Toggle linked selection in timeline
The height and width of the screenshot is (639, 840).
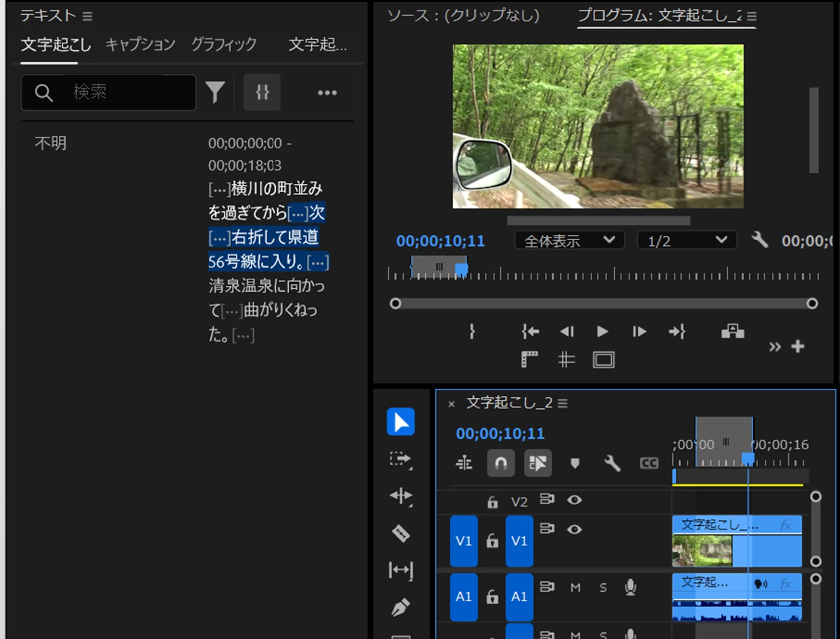click(x=538, y=463)
